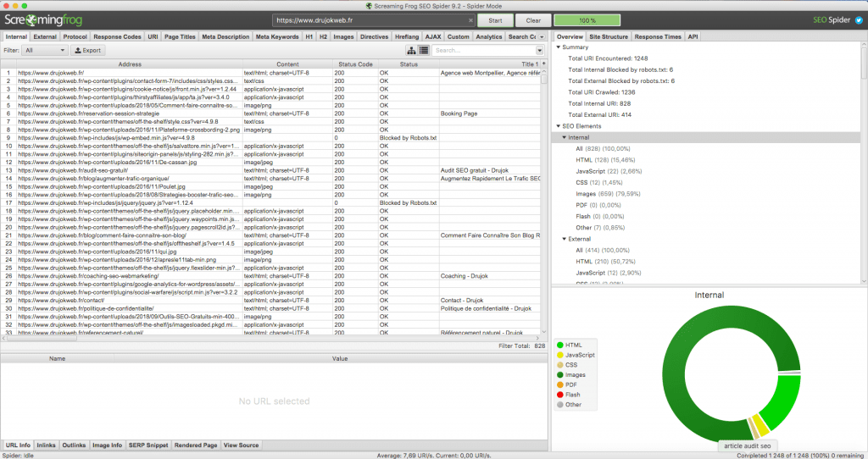Open the Twitter bird icon link
The image size is (868, 459).
coord(859,20)
